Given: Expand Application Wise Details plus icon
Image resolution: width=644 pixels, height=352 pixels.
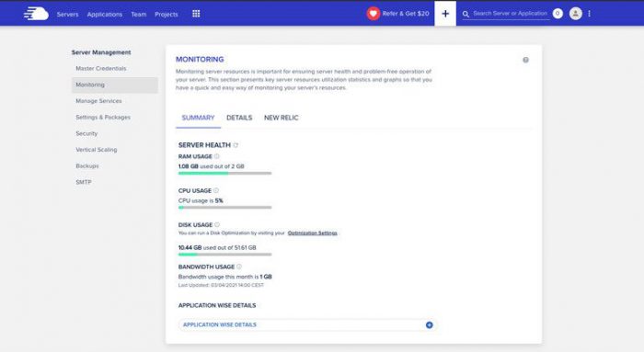Looking at the screenshot, I should pyautogui.click(x=430, y=325).
